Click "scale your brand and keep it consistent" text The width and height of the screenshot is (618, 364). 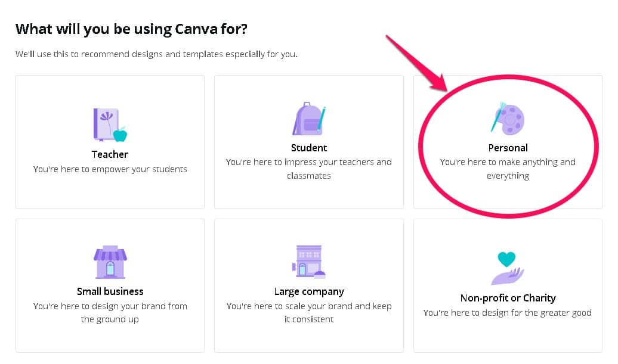(x=309, y=313)
